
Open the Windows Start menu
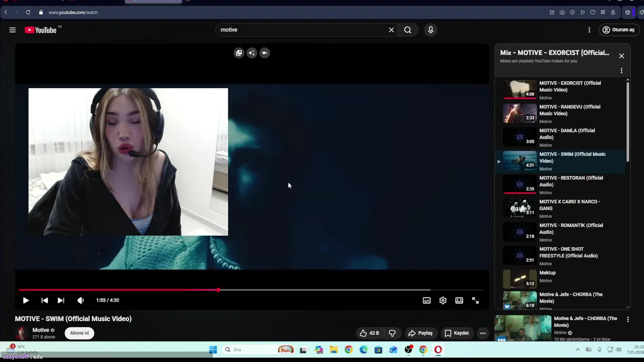coord(213,350)
